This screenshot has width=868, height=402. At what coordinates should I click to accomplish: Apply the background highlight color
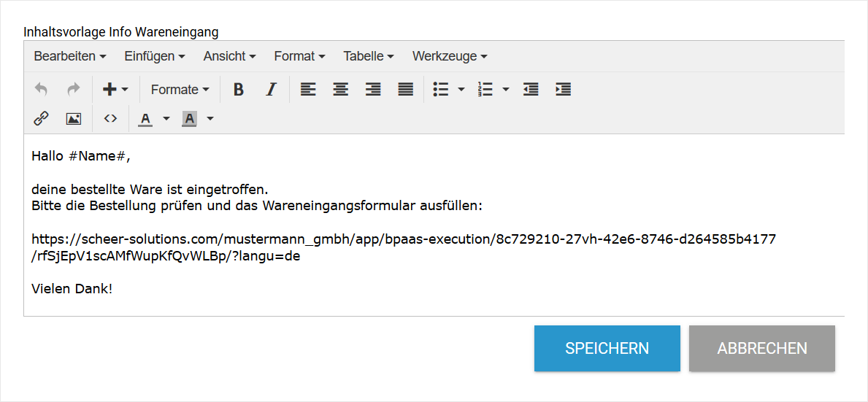pyautogui.click(x=190, y=118)
